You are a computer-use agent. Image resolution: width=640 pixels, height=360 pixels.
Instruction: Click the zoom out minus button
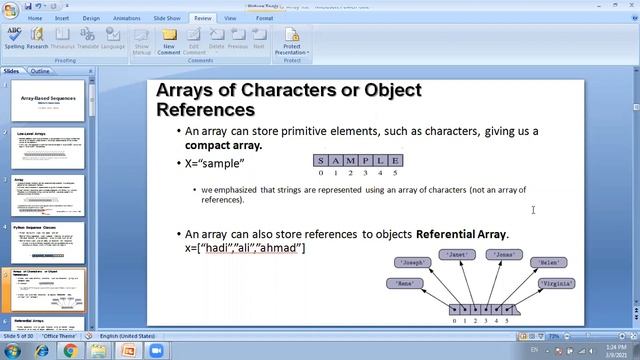(x=567, y=336)
